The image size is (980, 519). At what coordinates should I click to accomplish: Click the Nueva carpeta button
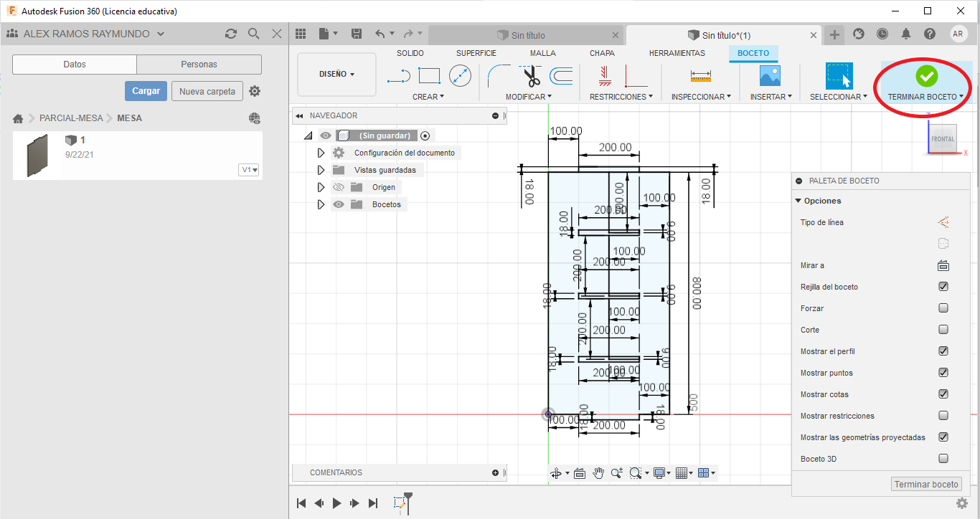[207, 91]
